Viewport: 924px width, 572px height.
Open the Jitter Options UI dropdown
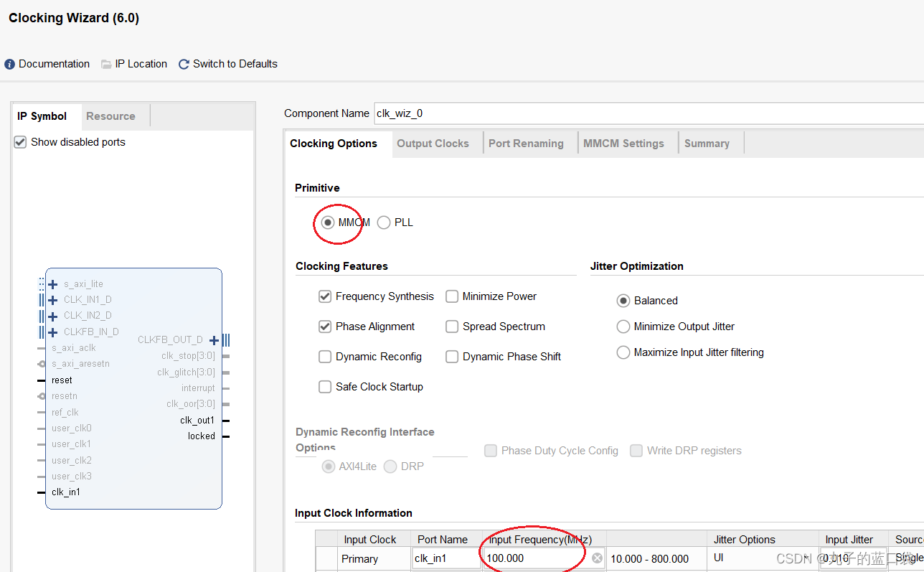point(762,558)
